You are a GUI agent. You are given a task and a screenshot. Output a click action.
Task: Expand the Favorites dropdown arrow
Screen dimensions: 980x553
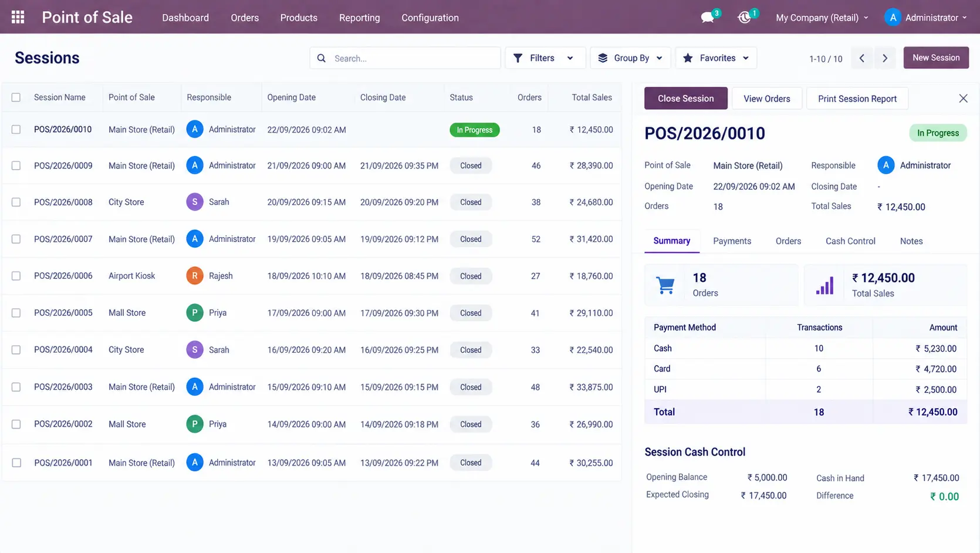coord(746,58)
